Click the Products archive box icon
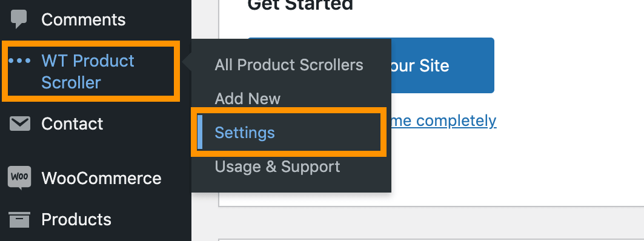Viewport: 644px width, 241px height. click(19, 220)
